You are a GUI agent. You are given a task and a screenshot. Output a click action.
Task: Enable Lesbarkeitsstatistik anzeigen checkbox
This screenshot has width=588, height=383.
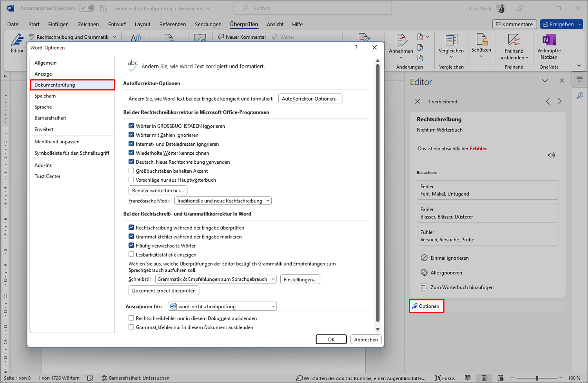[x=131, y=255]
